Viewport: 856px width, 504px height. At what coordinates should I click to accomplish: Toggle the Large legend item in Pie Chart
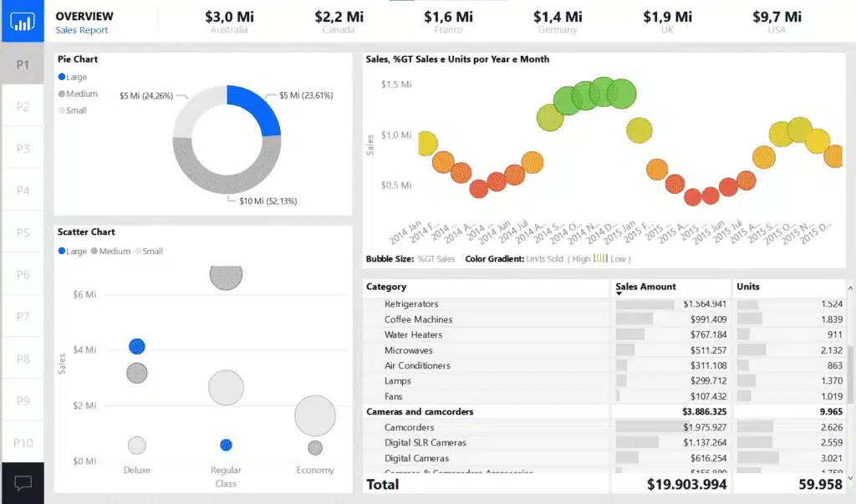pos(71,76)
